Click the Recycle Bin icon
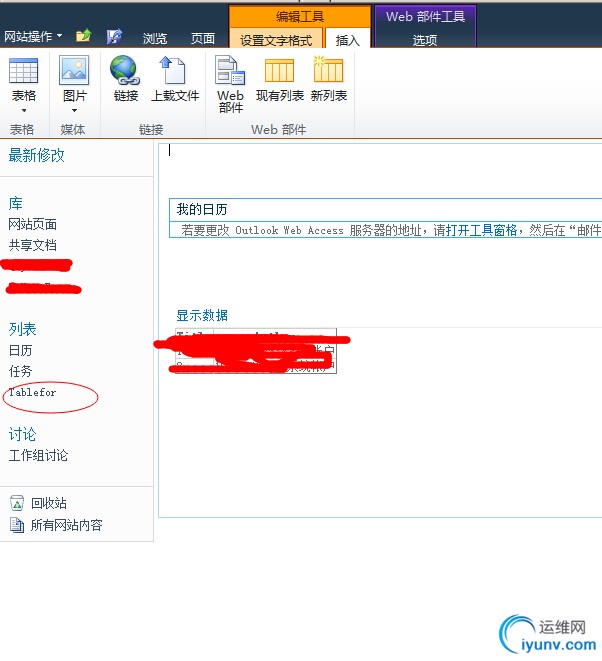 tap(16, 503)
